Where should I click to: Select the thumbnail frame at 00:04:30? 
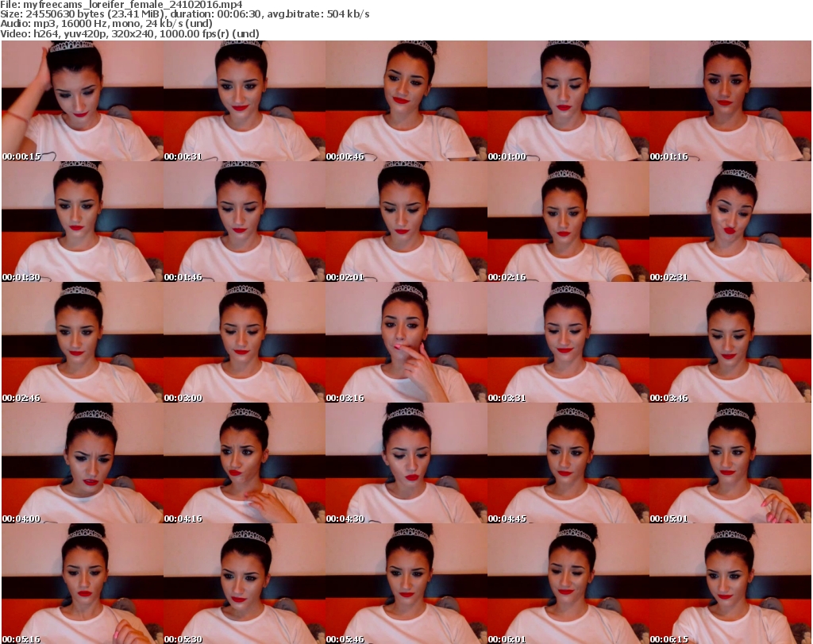tap(406, 463)
